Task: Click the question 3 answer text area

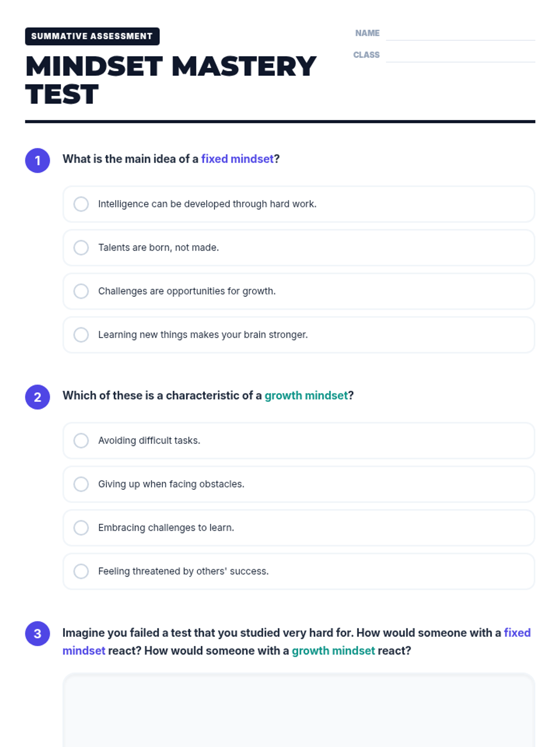Action: click(299, 710)
